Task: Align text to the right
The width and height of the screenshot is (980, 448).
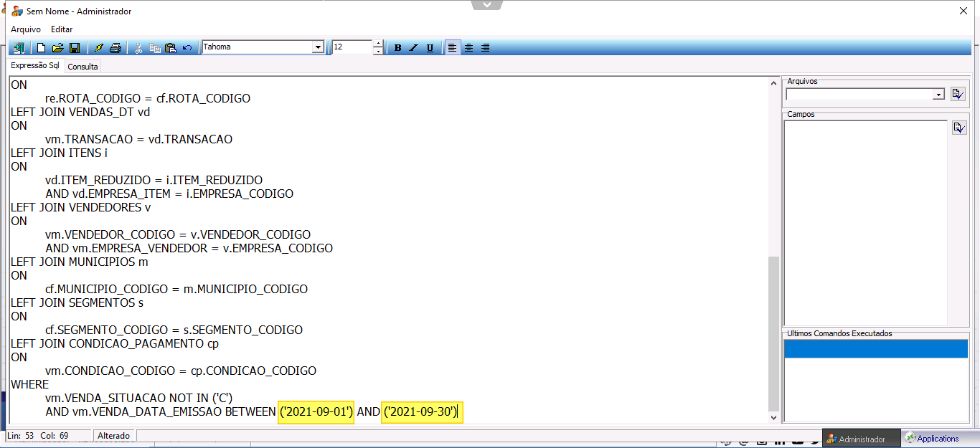Action: (x=486, y=48)
